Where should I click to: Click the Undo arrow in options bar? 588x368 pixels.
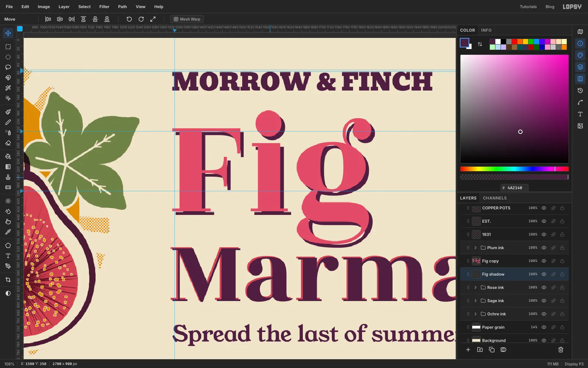coord(129,19)
